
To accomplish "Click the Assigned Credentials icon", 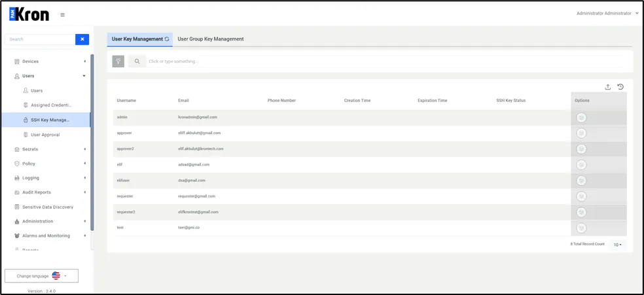I will [x=26, y=105].
